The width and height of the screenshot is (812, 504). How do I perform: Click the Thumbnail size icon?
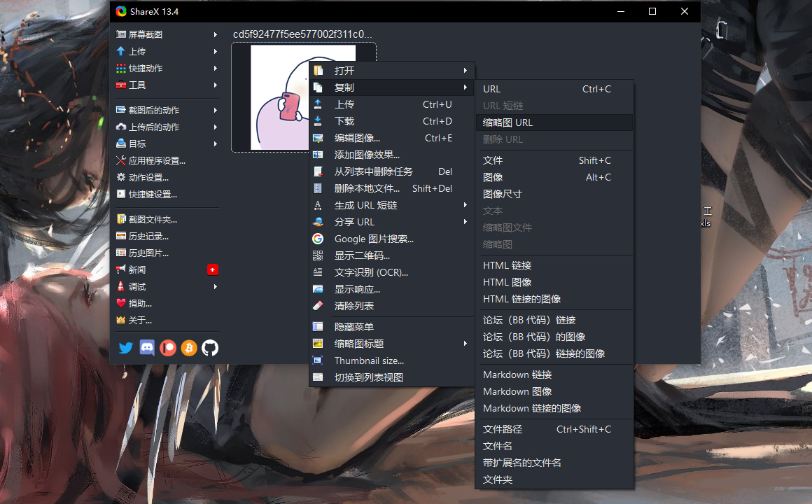(x=318, y=360)
